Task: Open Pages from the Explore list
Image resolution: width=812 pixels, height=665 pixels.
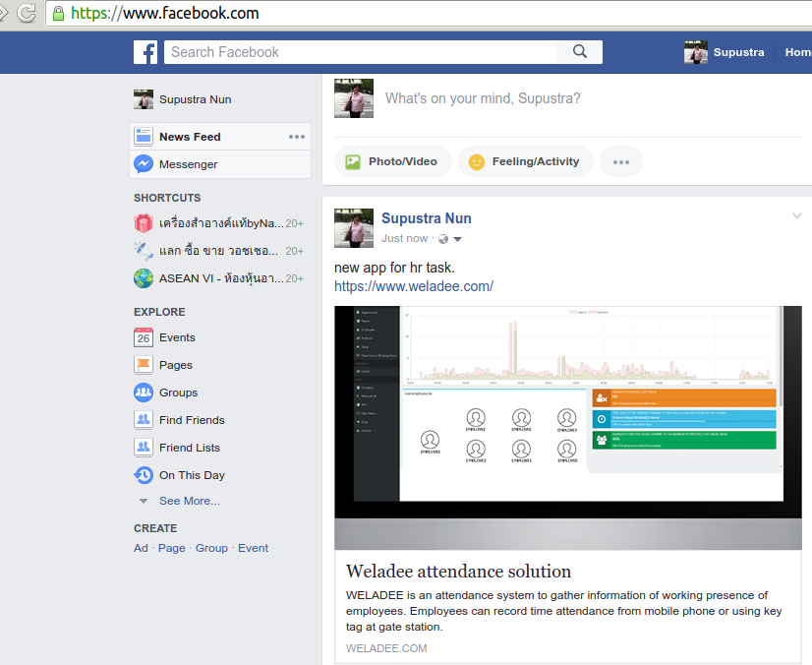Action: pyautogui.click(x=176, y=365)
